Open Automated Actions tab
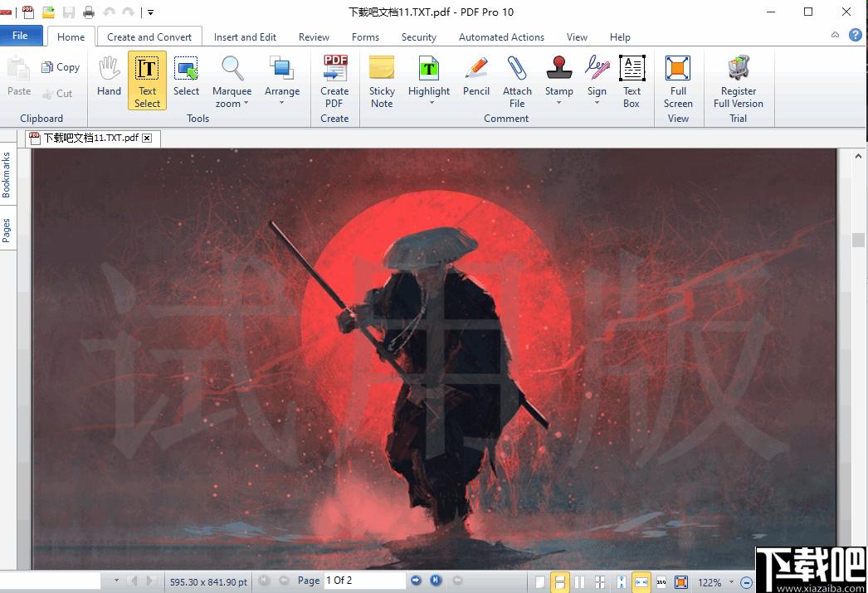Screen dimensions: 868x593 point(501,37)
